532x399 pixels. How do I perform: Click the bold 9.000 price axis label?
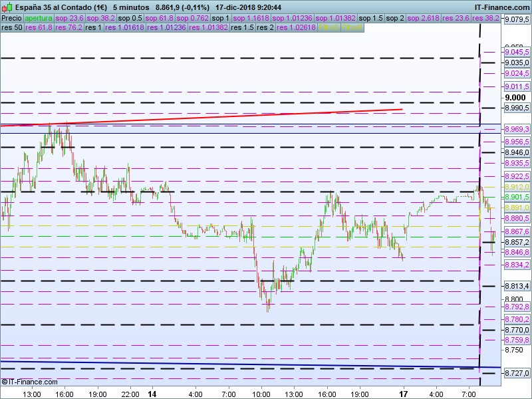tap(515, 98)
